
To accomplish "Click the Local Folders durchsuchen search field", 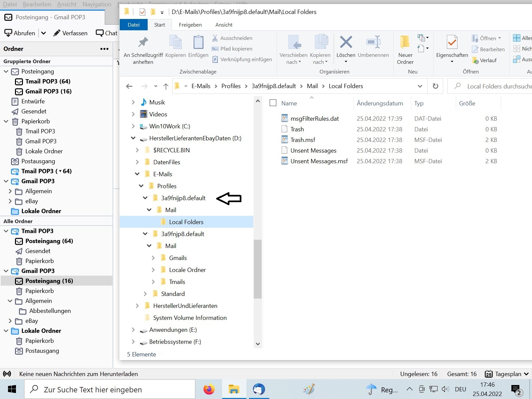I will coord(495,86).
